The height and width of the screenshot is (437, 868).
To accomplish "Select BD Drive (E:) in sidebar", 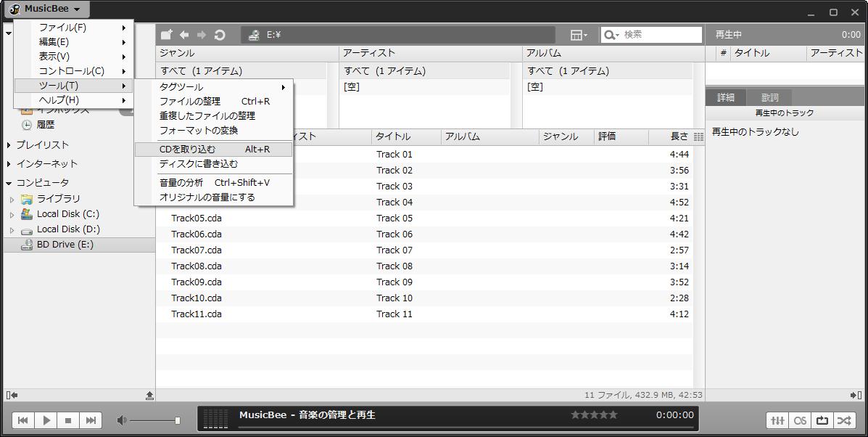I will (79, 245).
